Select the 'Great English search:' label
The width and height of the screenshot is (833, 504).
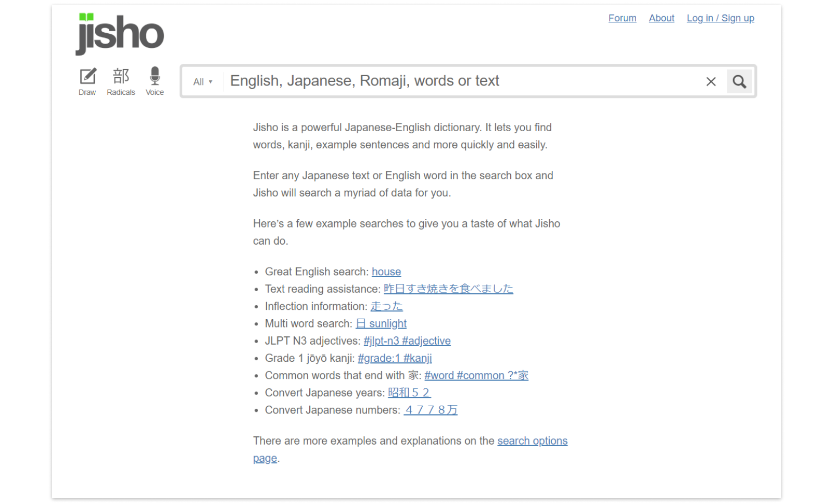pyautogui.click(x=317, y=272)
